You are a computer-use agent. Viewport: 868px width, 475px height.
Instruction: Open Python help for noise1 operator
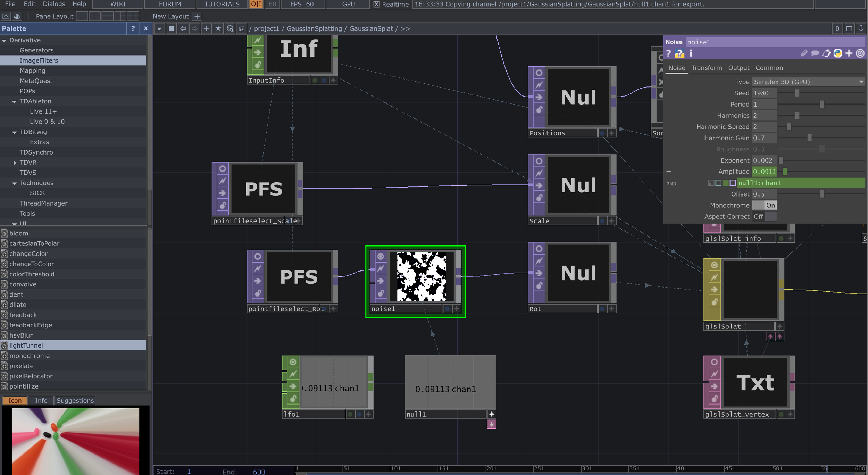[679, 53]
